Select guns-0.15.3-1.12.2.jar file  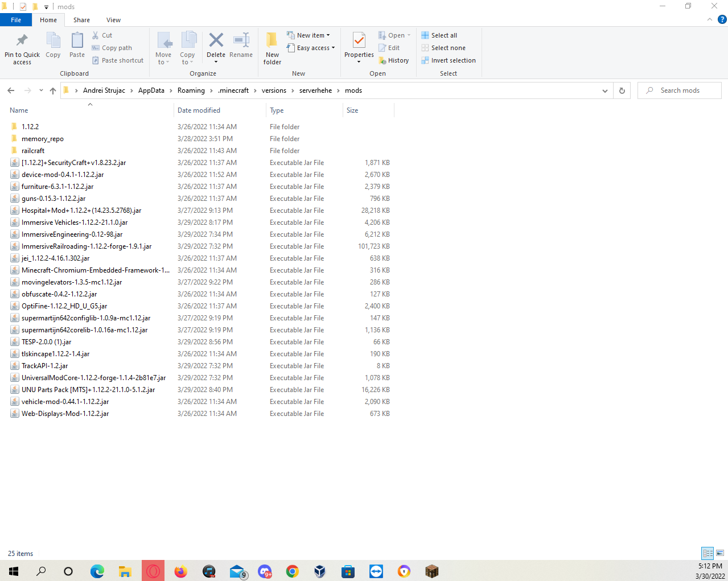(x=54, y=199)
